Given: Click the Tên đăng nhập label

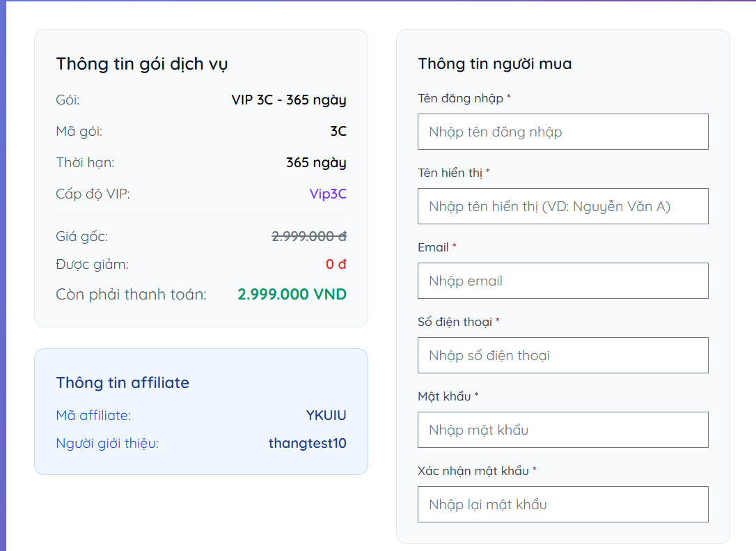Looking at the screenshot, I should coord(460,98).
